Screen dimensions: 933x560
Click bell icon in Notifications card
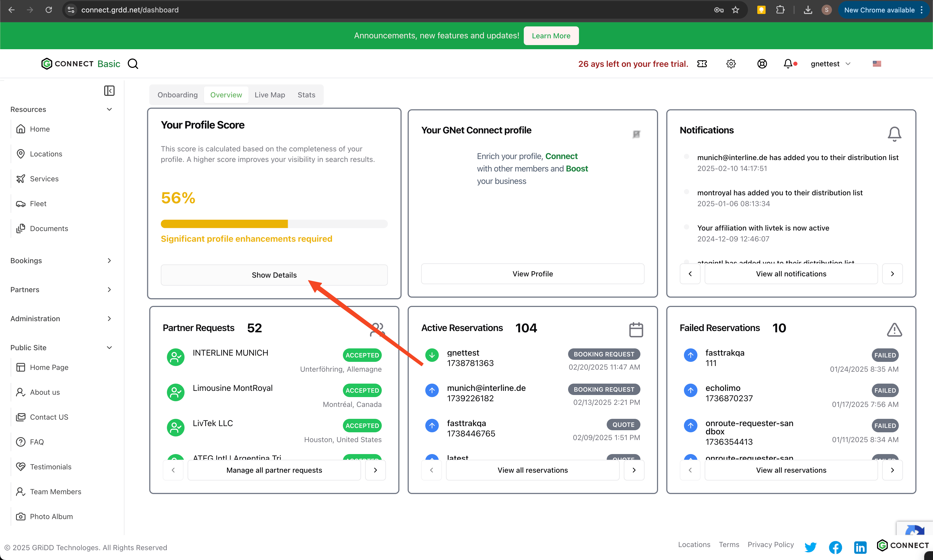pyautogui.click(x=894, y=134)
